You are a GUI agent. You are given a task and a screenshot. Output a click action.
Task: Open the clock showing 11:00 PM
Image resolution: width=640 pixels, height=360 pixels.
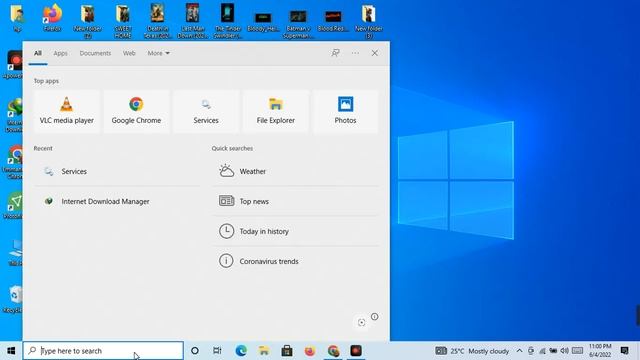tap(600, 351)
